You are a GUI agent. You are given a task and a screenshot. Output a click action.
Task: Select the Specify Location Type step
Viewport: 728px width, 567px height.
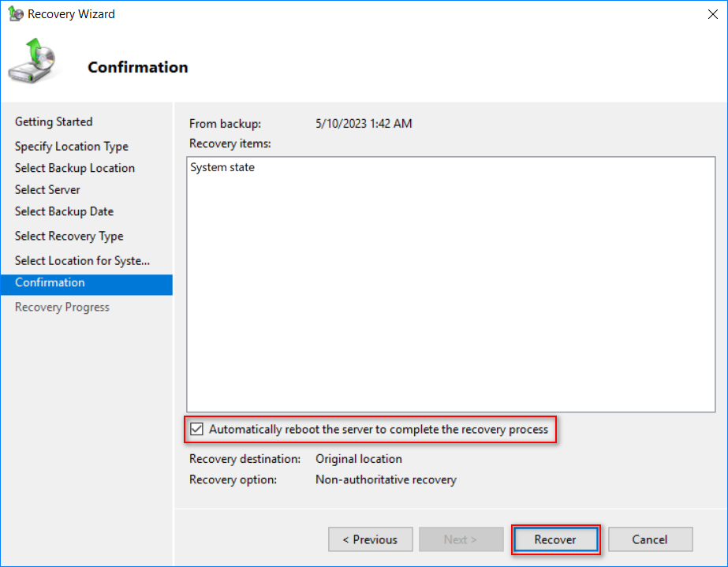[x=72, y=146]
